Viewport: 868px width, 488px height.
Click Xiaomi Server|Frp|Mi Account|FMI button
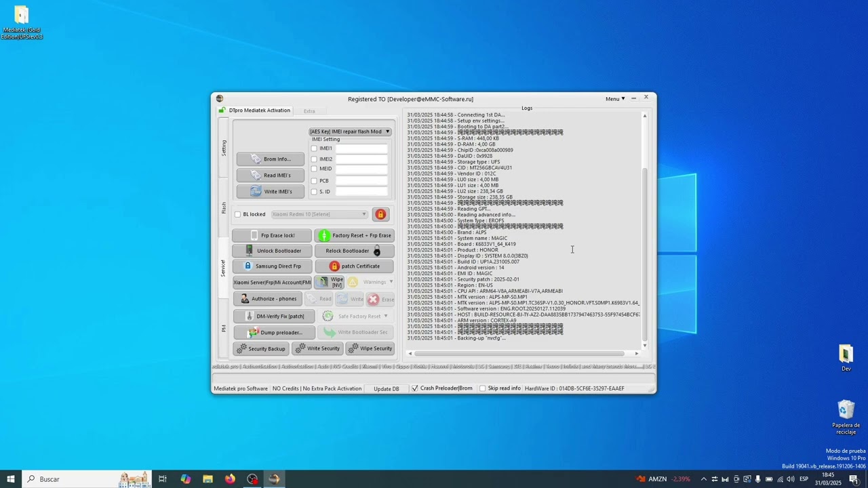tap(272, 282)
